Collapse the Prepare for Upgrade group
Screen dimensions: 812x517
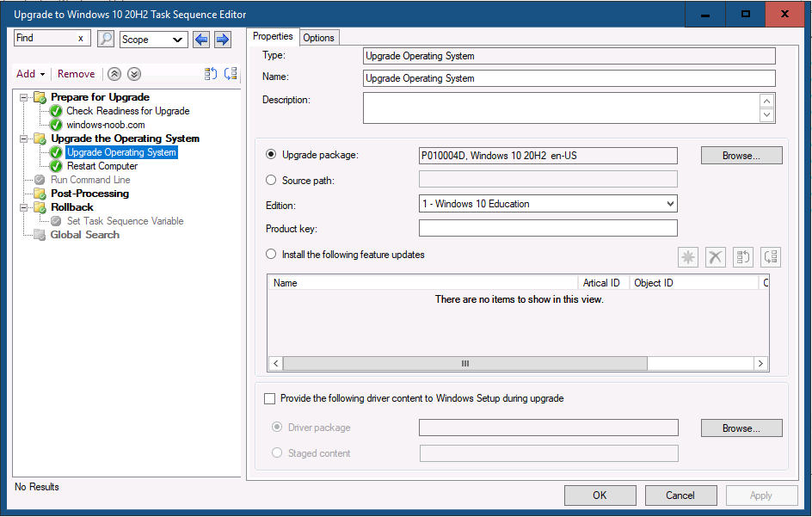24,97
